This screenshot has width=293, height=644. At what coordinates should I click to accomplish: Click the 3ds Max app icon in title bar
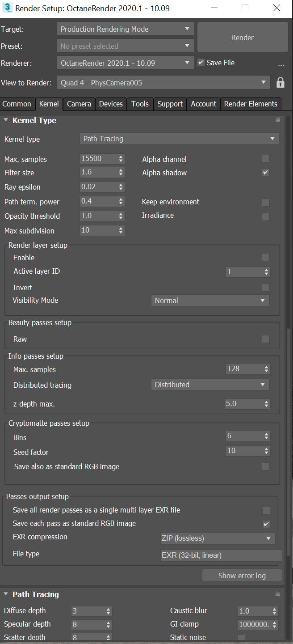pyautogui.click(x=7, y=8)
